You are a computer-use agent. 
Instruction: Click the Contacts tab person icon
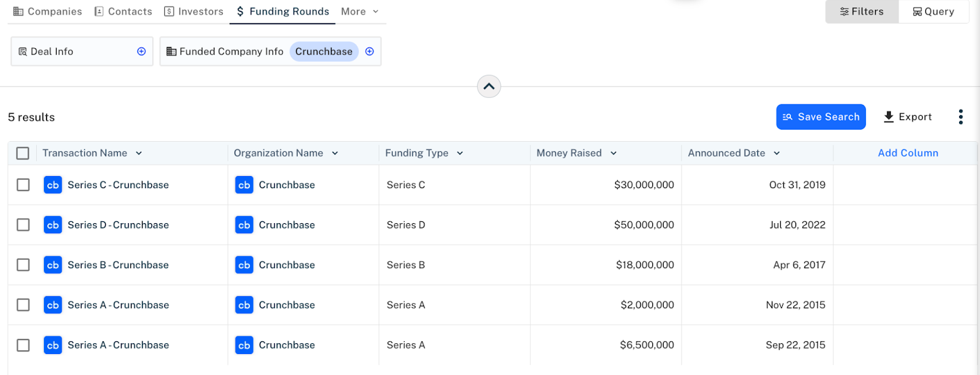(x=99, y=11)
